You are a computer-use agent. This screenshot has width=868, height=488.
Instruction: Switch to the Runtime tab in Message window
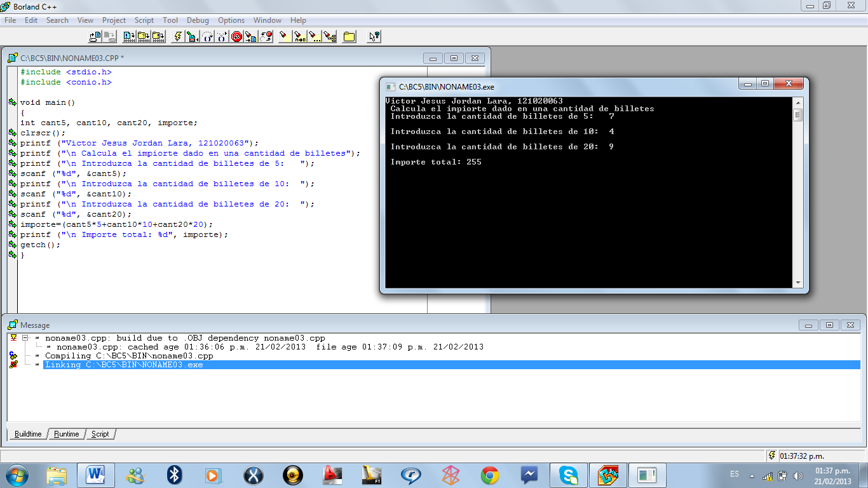coord(66,433)
